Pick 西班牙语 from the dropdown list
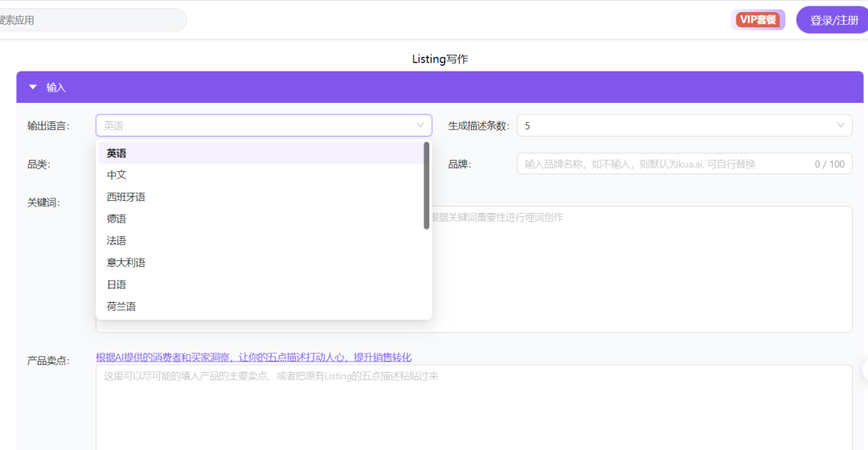This screenshot has height=450, width=868. [260, 197]
